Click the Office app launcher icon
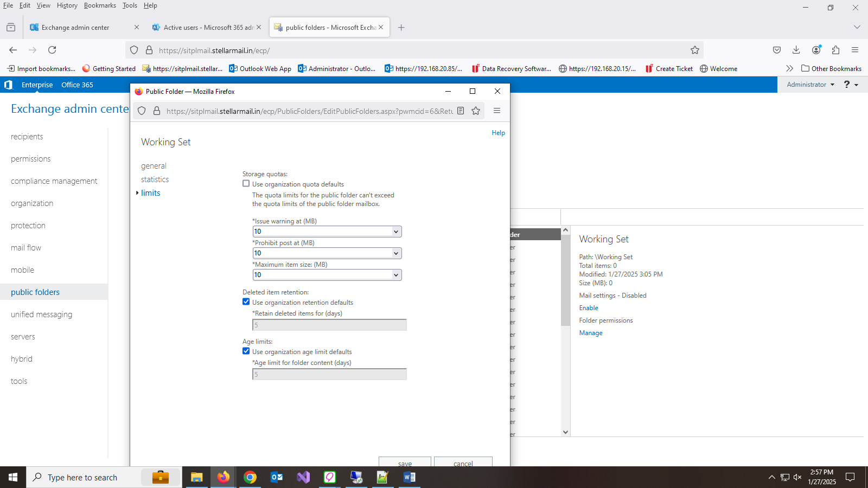This screenshot has height=488, width=868. click(8, 85)
